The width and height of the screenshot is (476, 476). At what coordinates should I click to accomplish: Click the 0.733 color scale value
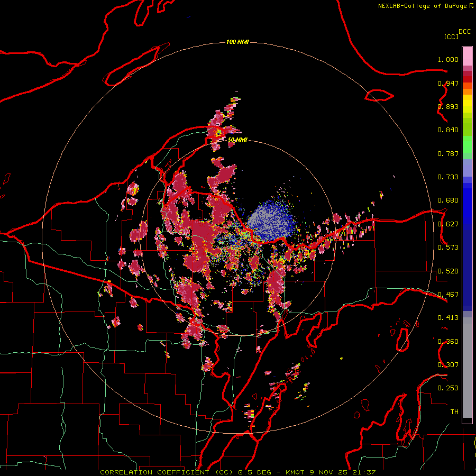448,177
